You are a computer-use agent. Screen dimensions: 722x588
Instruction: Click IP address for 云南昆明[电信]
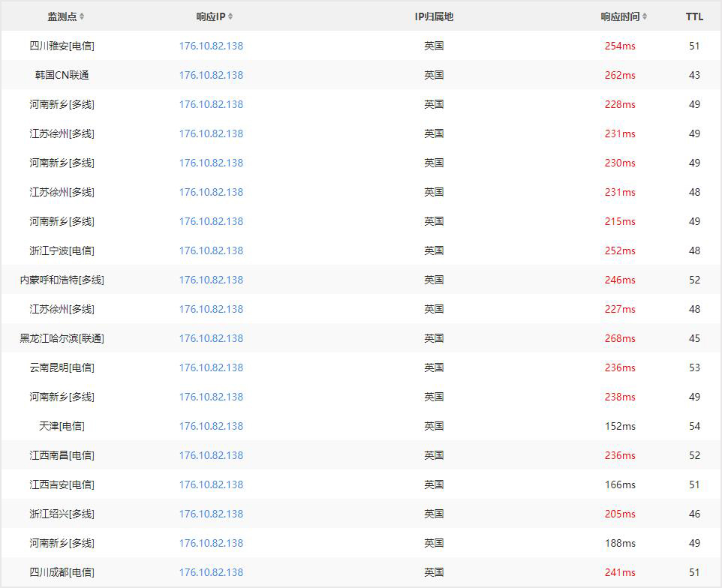pos(211,367)
